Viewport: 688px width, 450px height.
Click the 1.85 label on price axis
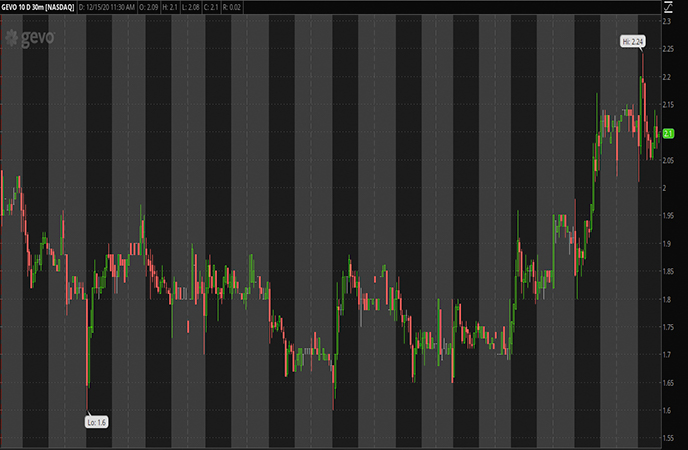click(668, 271)
